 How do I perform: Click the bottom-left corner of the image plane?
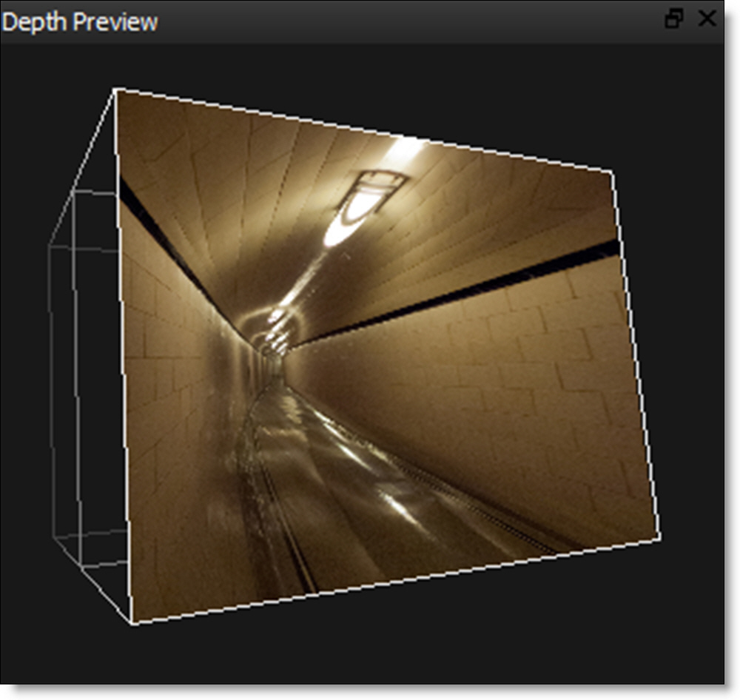pyautogui.click(x=135, y=623)
